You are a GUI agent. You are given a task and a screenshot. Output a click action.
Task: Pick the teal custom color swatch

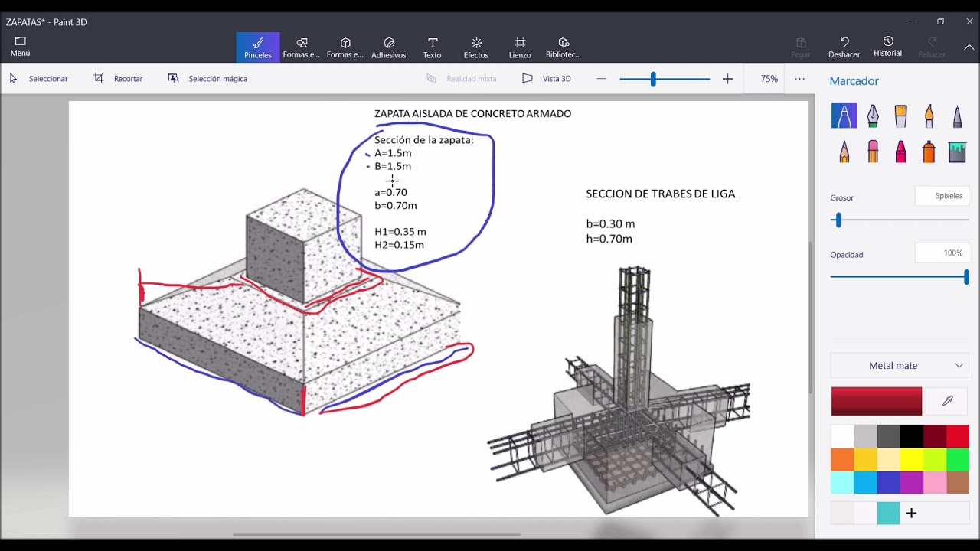click(889, 513)
